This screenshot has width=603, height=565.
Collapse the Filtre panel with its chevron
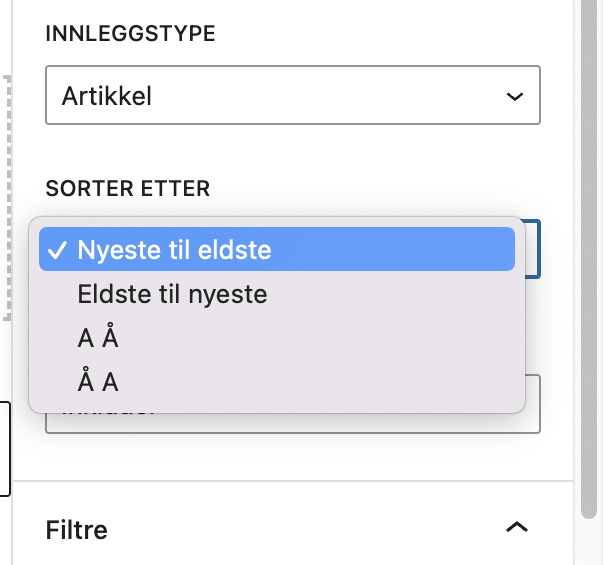tap(516, 527)
